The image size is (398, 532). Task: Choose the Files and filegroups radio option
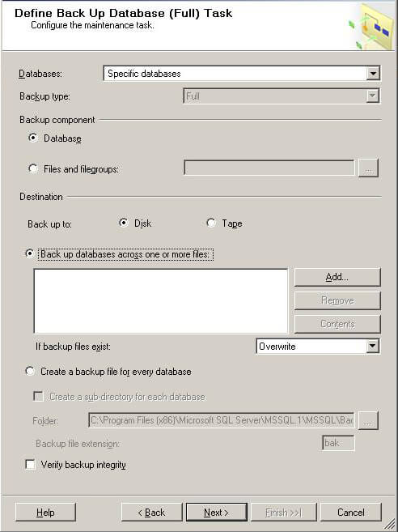pos(33,168)
